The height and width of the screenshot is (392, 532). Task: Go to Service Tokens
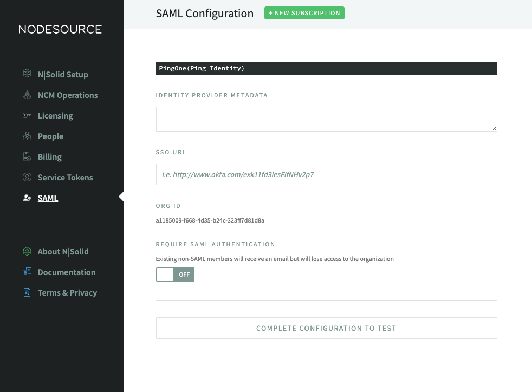[x=65, y=178]
